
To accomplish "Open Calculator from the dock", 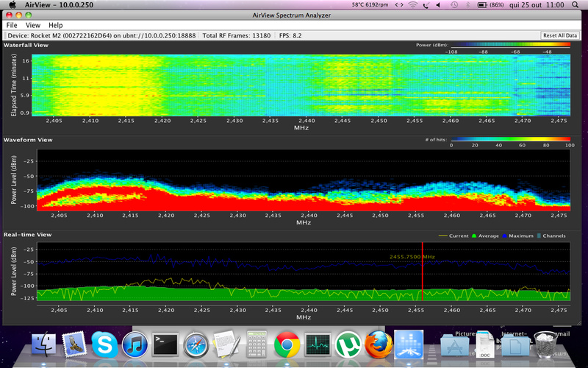I will point(256,344).
